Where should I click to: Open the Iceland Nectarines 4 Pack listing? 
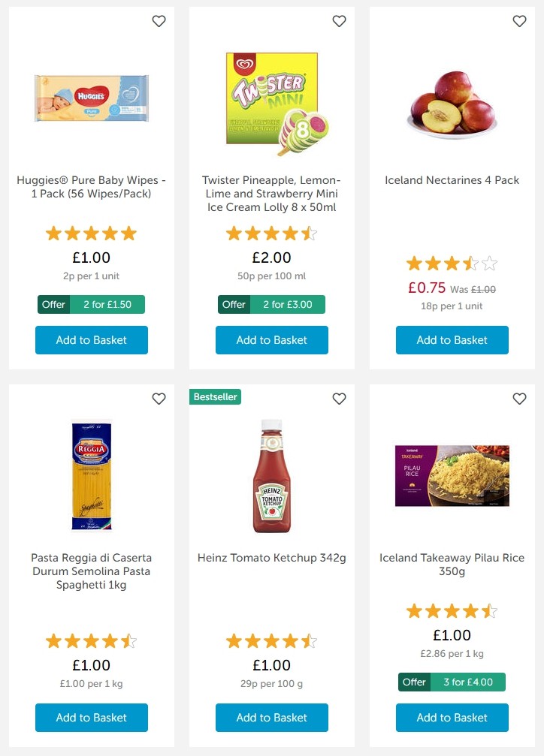click(x=452, y=180)
